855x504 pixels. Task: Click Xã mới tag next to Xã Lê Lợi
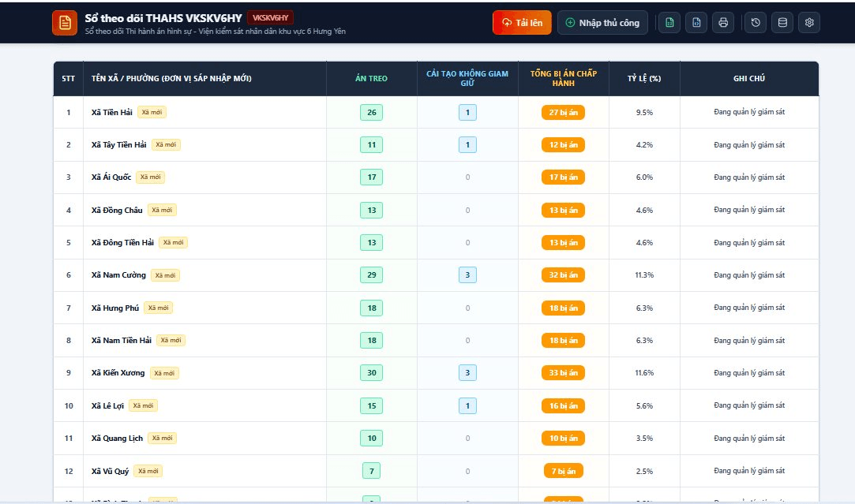(x=144, y=405)
